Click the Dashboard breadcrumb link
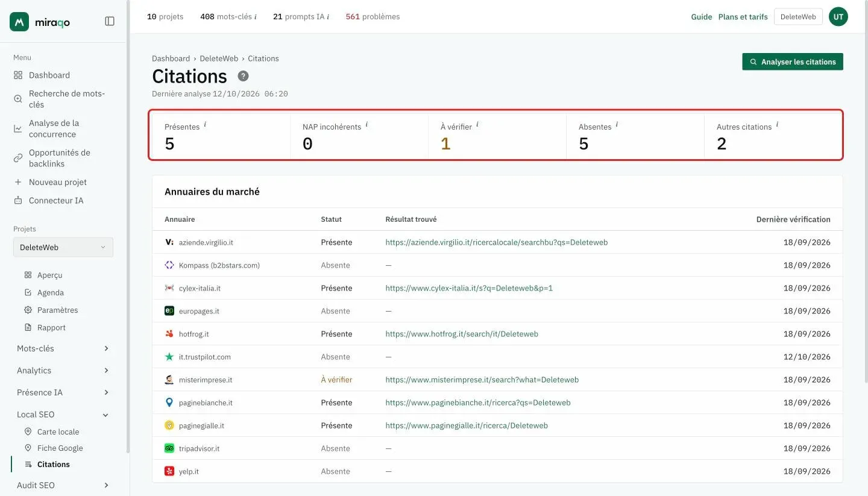This screenshot has height=496, width=868. [171, 58]
